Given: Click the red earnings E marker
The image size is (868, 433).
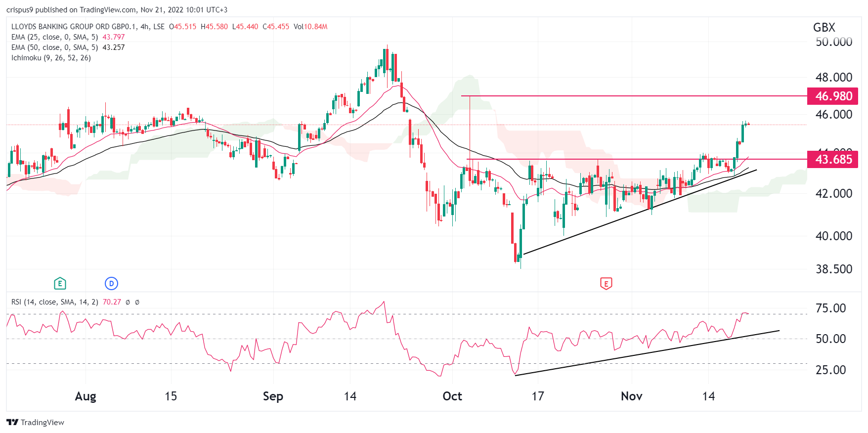Looking at the screenshot, I should pos(606,283).
